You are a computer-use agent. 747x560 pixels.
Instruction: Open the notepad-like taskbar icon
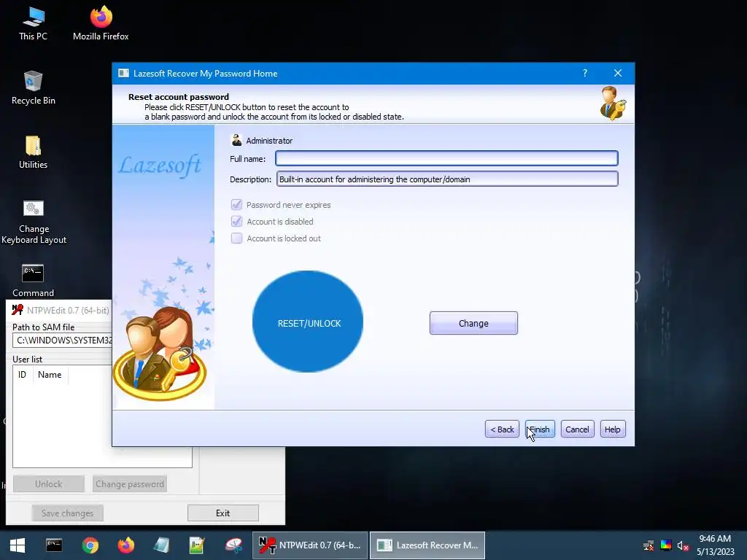point(161,545)
